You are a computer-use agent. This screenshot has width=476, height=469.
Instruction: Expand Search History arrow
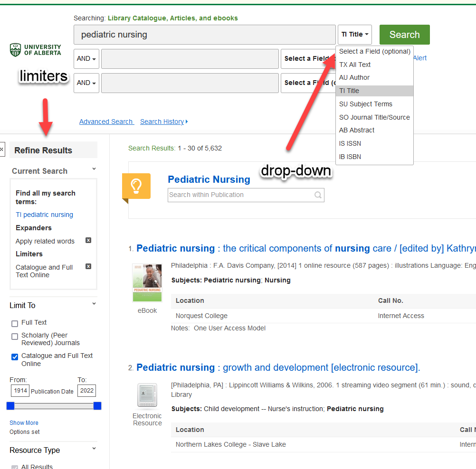click(187, 122)
